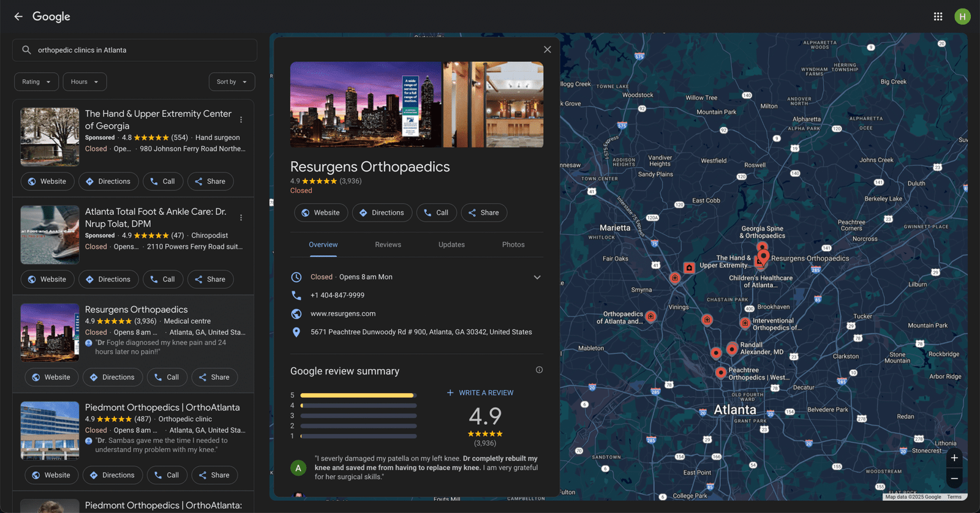980x513 pixels.
Task: Share the Hand & Upper Extremity Center listing
Action: [x=210, y=181]
